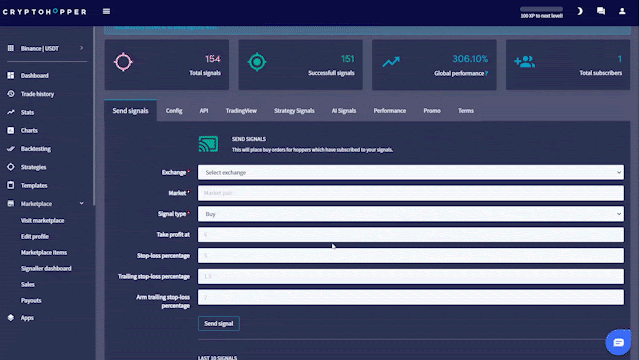Click the Send Signals broadcast icon
This screenshot has width=640, height=360.
coord(208,144)
